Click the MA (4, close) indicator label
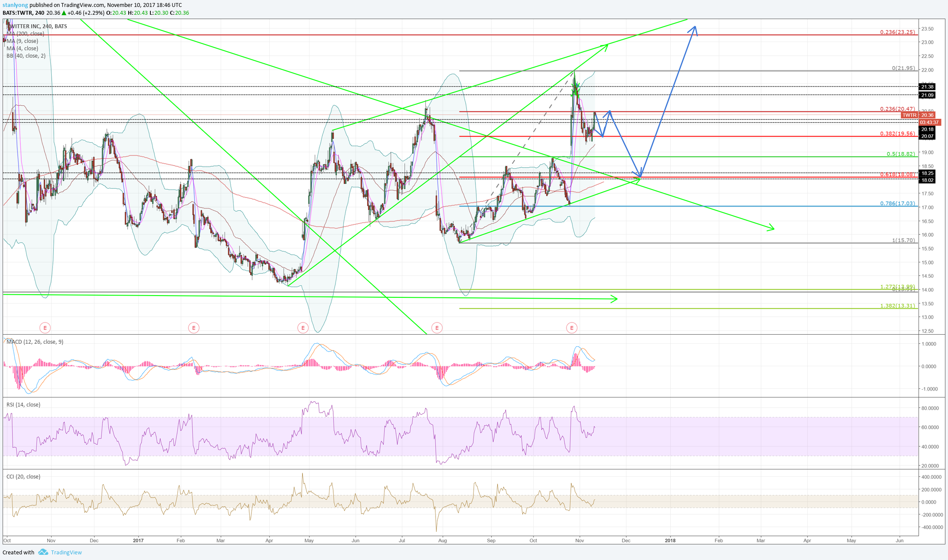948x560 pixels. (22, 49)
